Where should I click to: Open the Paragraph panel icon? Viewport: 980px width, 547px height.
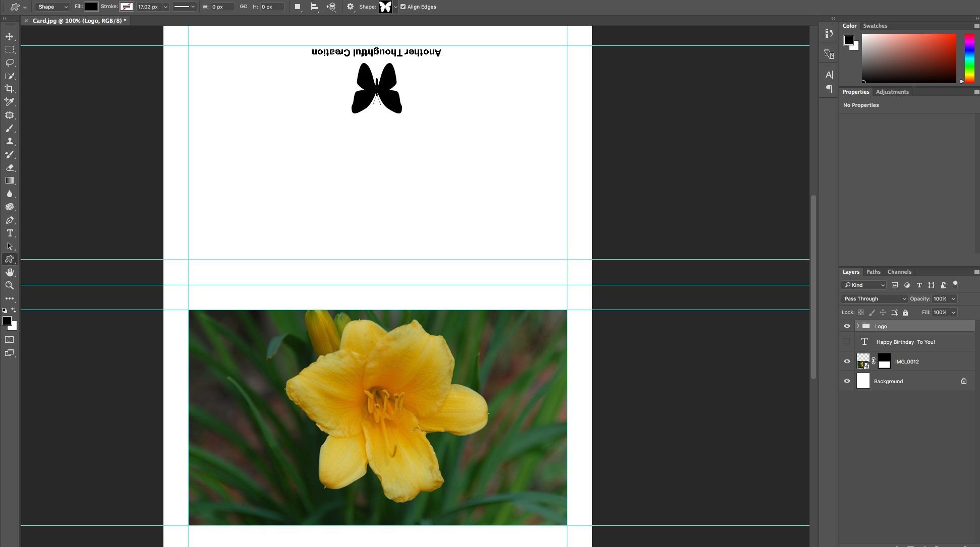tap(829, 89)
